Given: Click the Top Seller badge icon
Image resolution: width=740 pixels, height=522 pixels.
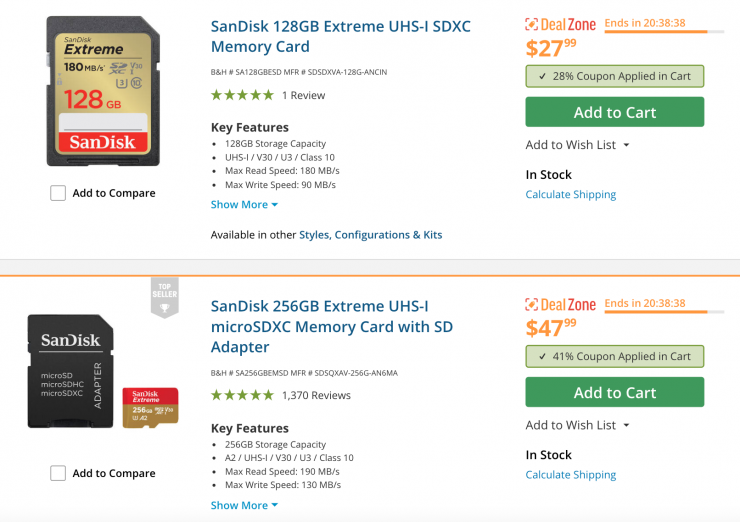Looking at the screenshot, I should (x=165, y=296).
